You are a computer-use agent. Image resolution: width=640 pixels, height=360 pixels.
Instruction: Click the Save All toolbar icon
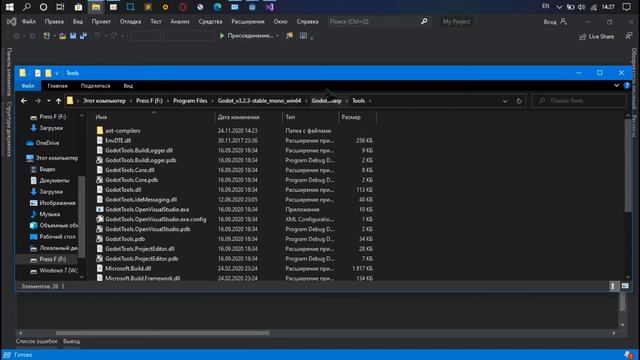[x=83, y=36]
